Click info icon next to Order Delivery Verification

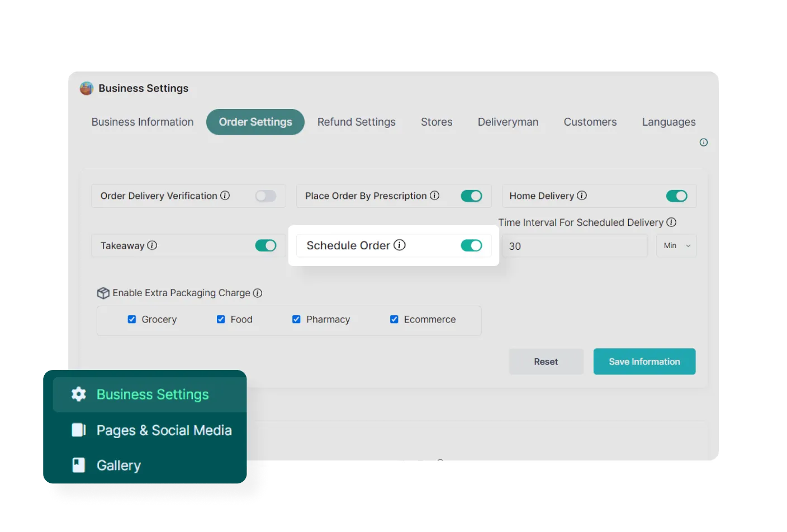click(225, 196)
